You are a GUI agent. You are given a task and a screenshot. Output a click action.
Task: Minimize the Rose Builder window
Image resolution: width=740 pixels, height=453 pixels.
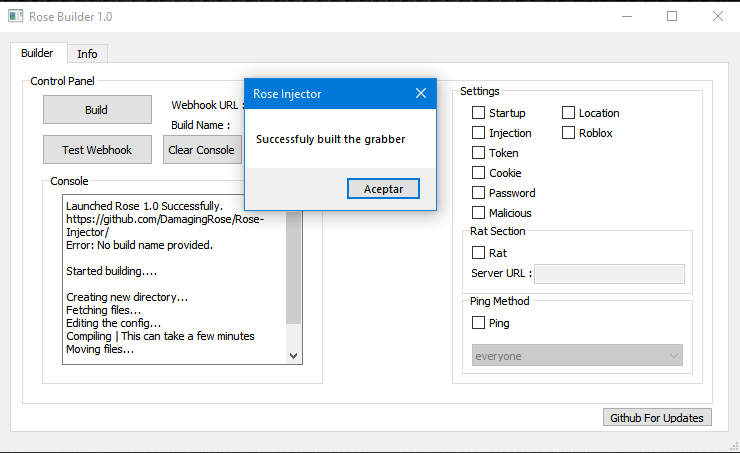[x=627, y=17]
